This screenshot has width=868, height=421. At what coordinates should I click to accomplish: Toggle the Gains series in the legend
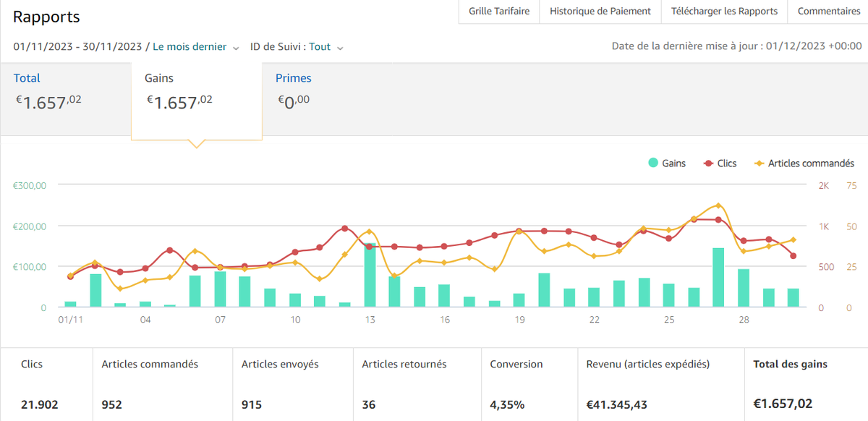tap(667, 163)
